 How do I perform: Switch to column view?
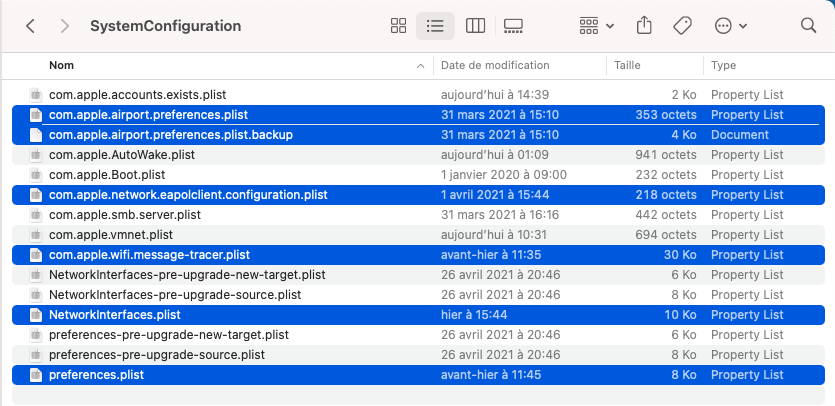pos(476,25)
